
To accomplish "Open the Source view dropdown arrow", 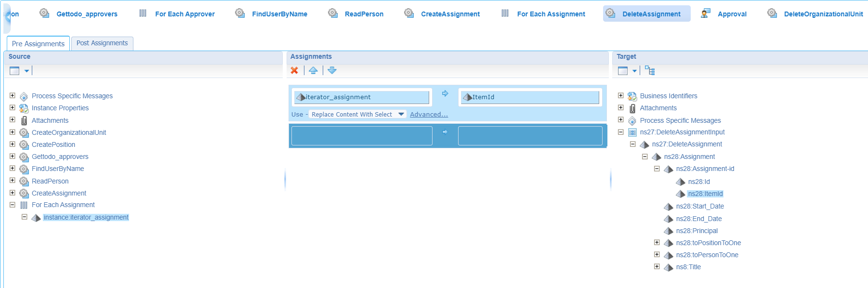I will (x=26, y=71).
